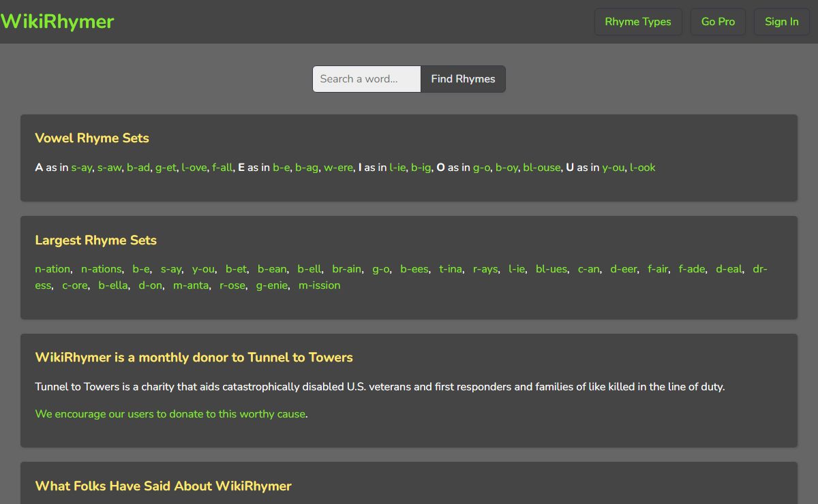Open the f-air rhyme set
Screen dimensions: 818x504
(x=658, y=269)
